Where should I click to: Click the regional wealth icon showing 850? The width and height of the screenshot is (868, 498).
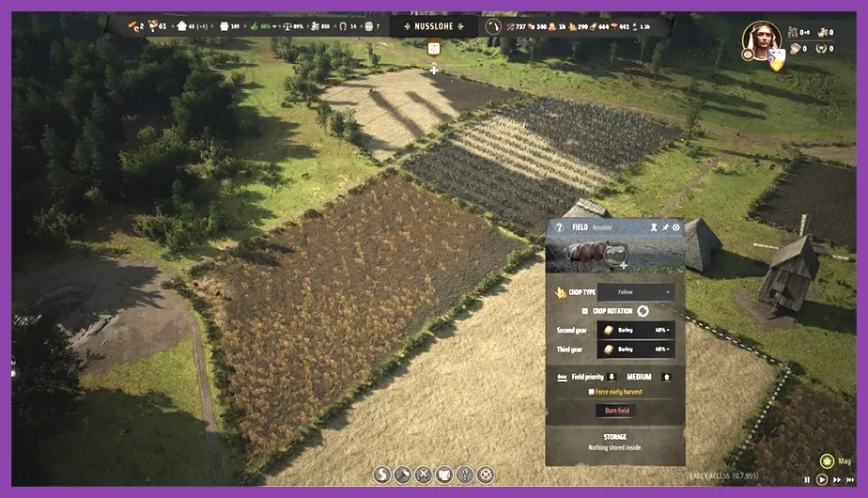click(315, 26)
